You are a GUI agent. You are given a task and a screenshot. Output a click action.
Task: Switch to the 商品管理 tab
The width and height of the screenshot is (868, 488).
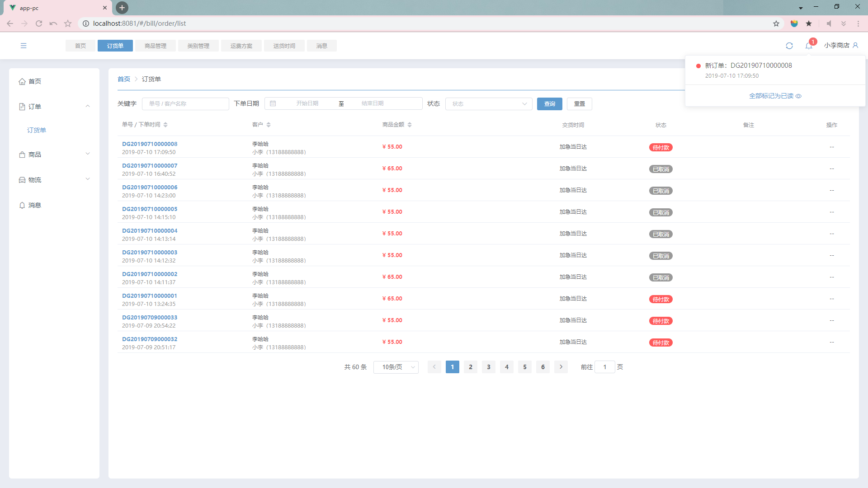[156, 46]
